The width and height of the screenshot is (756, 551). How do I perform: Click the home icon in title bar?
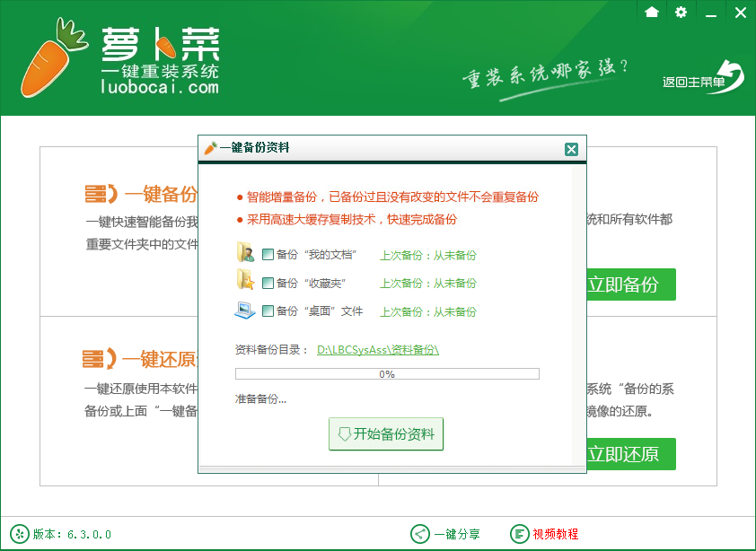651,12
